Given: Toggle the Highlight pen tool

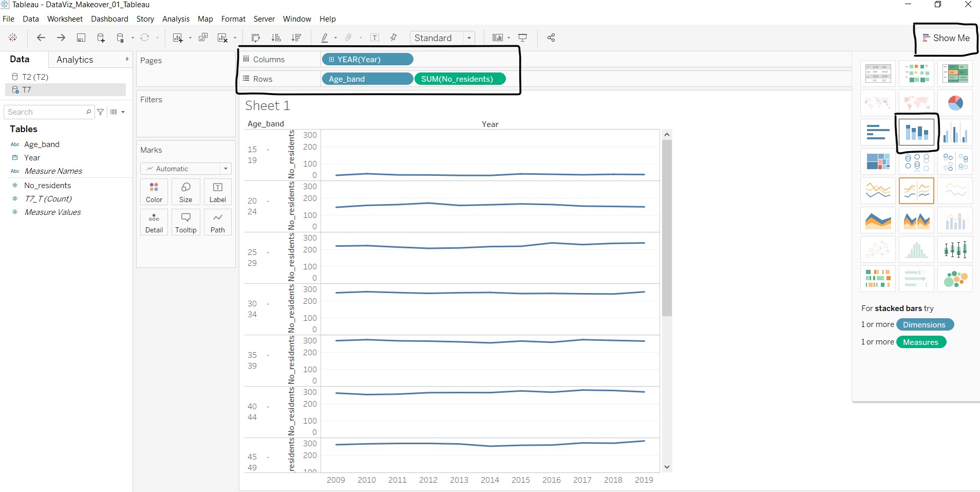Looking at the screenshot, I should point(326,38).
